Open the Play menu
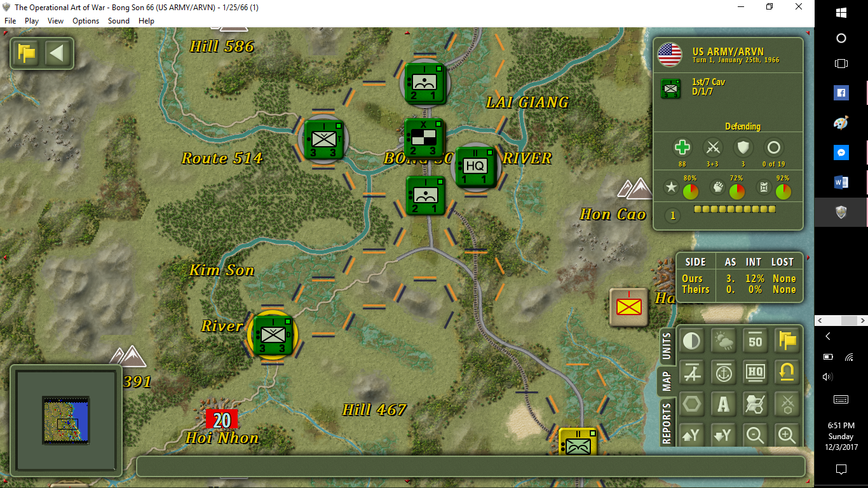 pos(32,21)
